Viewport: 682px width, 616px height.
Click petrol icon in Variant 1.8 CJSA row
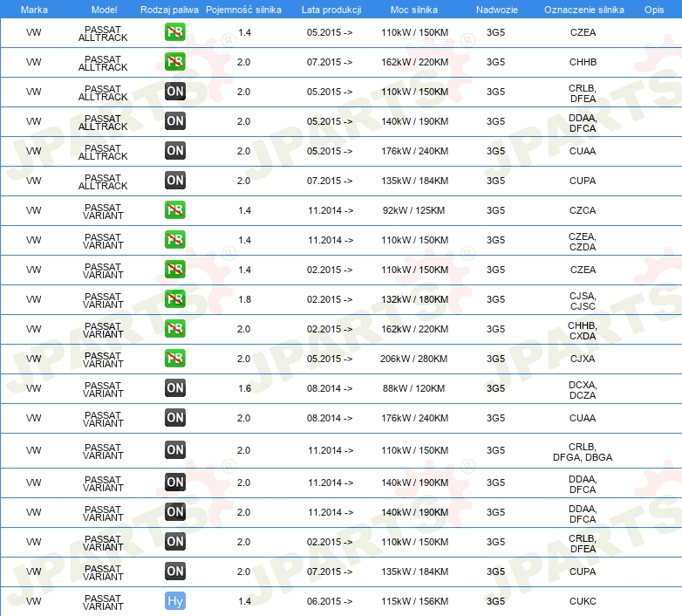click(x=174, y=299)
